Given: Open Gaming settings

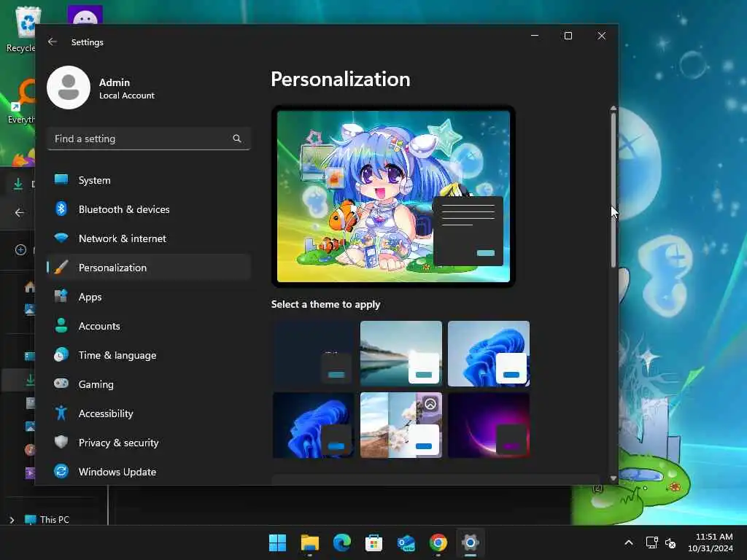Looking at the screenshot, I should (149, 384).
